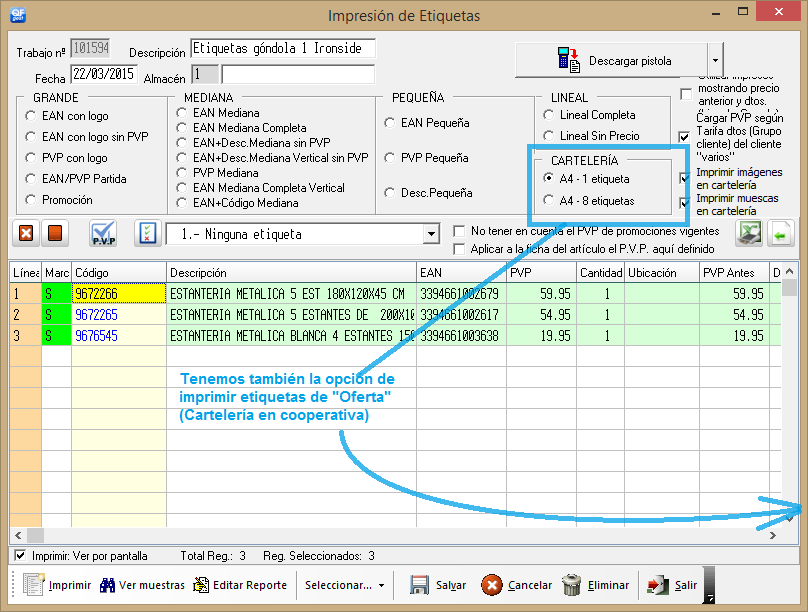Click the Fecha date field

104,74
